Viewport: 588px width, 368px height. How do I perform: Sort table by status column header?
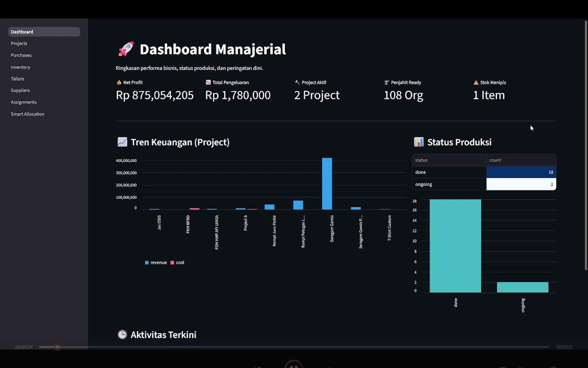click(x=449, y=160)
